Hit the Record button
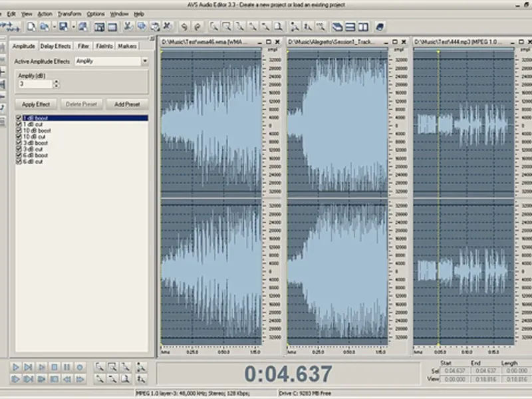This screenshot has height=399, width=532. (x=79, y=366)
